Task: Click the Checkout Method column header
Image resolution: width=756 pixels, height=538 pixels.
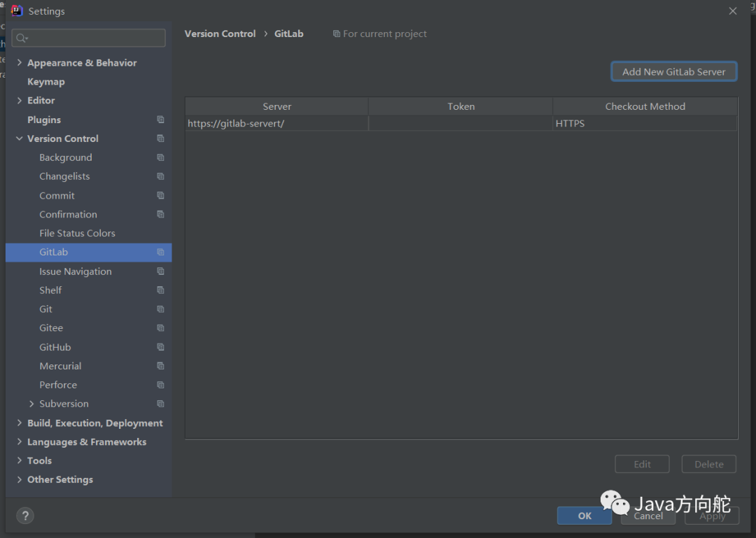Action: (645, 106)
